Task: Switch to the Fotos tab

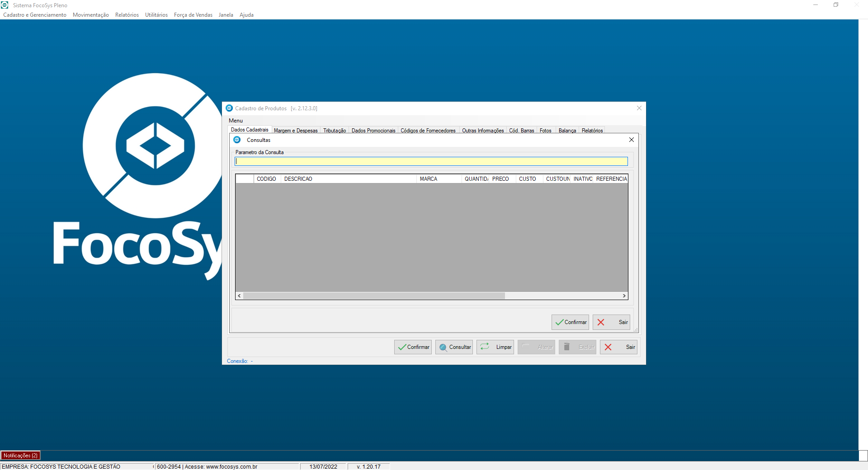Action: point(546,131)
